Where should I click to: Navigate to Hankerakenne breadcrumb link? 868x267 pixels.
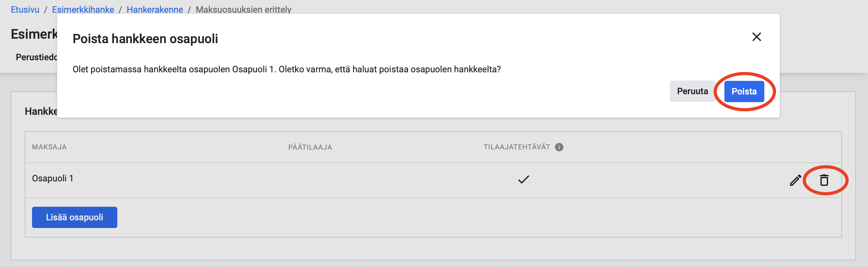click(155, 10)
